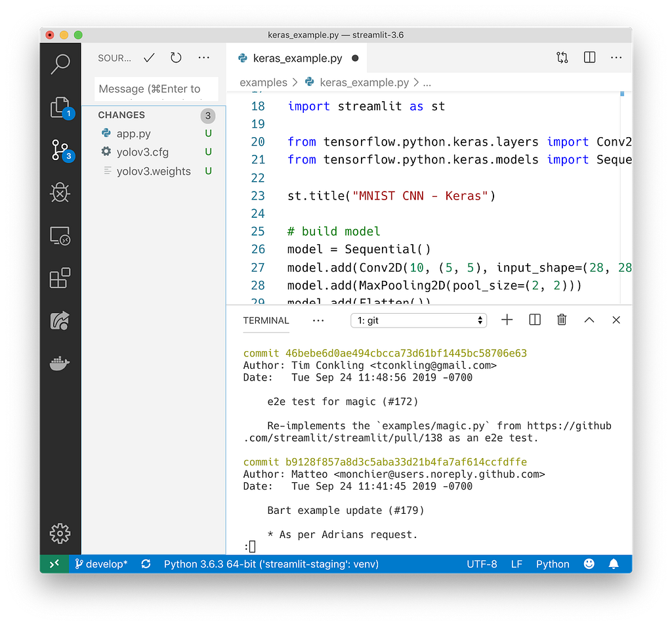Split the terminal pane

(x=535, y=320)
